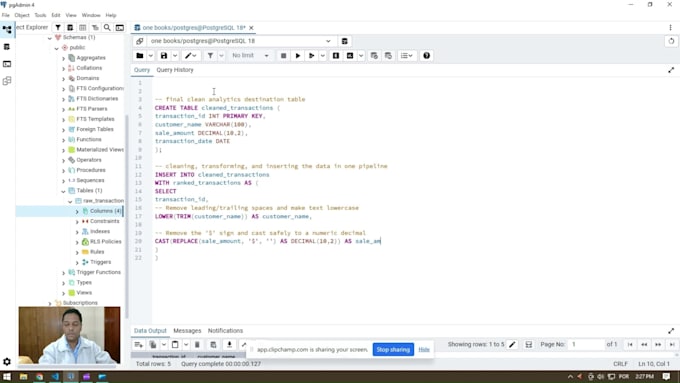Open the open-file options dropdown arrow

(x=150, y=56)
